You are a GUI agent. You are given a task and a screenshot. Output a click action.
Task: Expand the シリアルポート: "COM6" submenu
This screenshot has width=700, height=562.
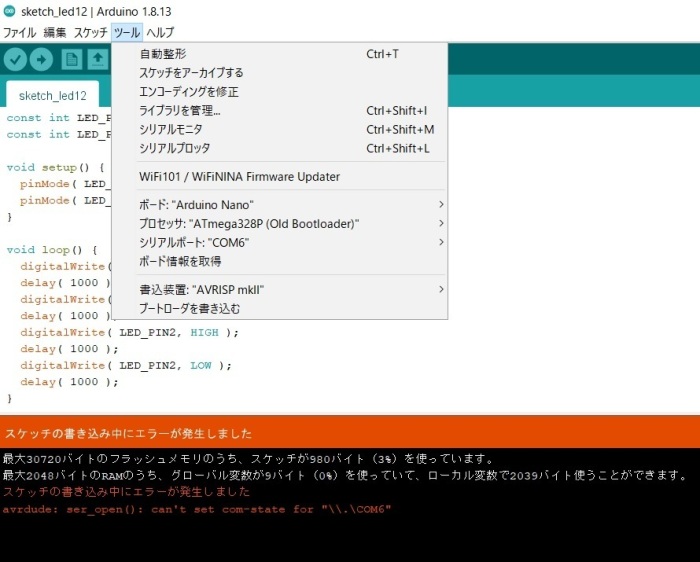pos(280,242)
